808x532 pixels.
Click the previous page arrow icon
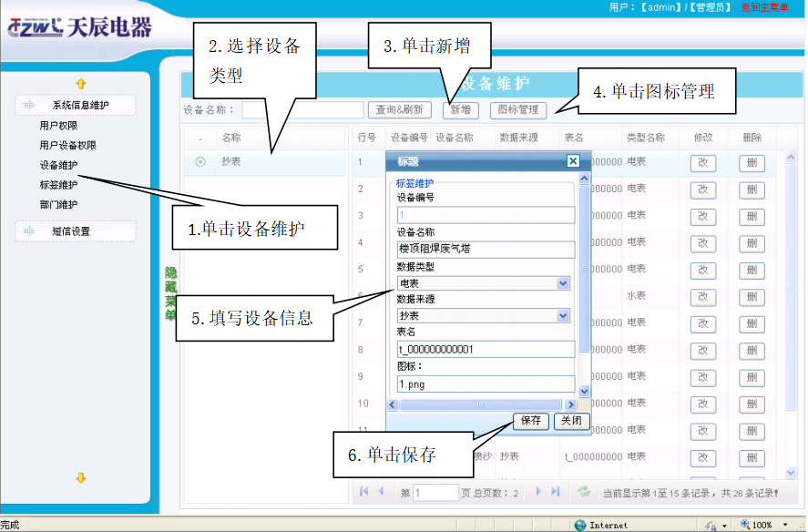tap(381, 491)
